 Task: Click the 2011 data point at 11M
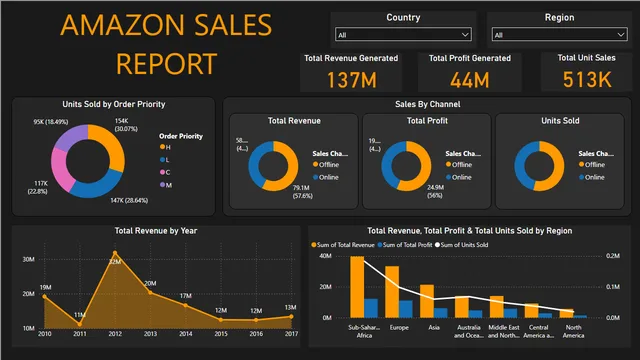coord(80,324)
